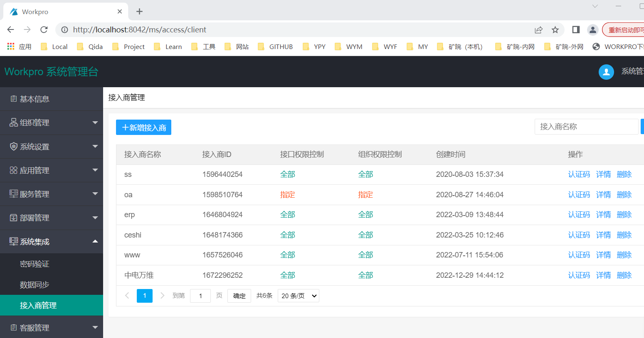Click the browser profile icon

592,29
